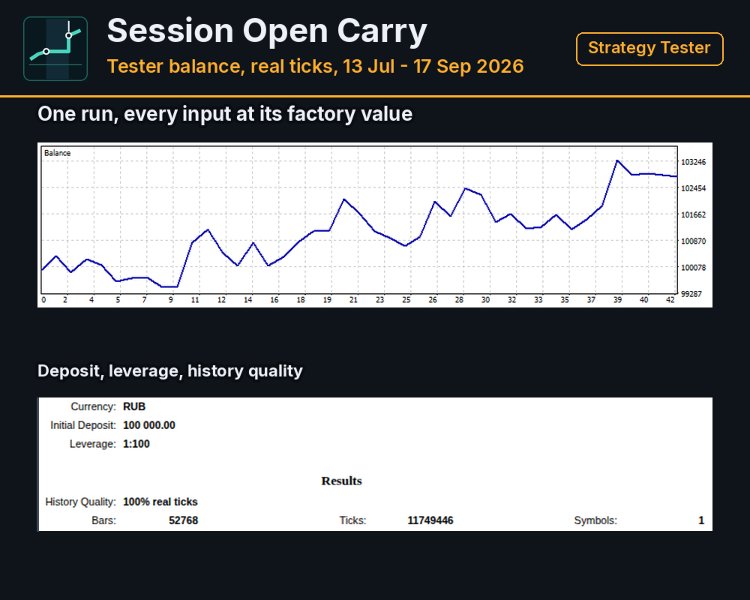
Task: Click the Session Open Carry title
Action: (x=267, y=31)
